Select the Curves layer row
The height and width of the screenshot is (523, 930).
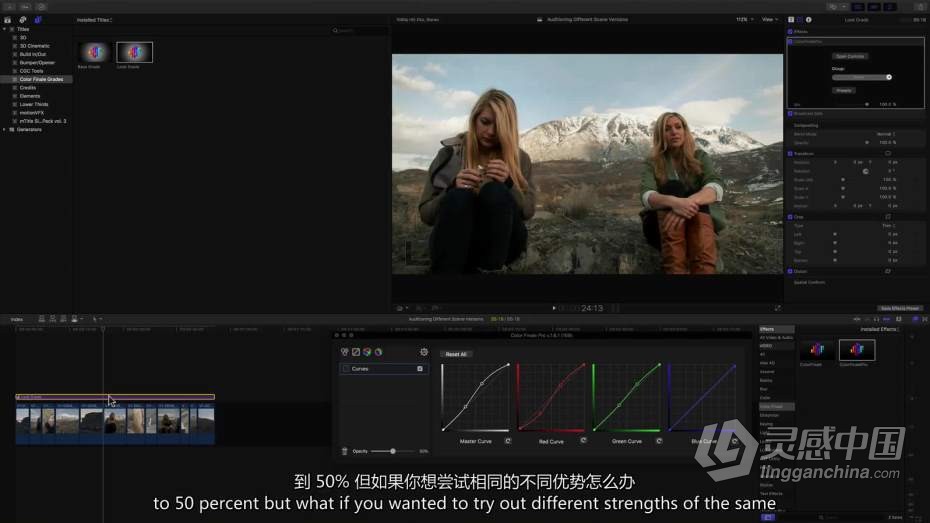coord(383,369)
